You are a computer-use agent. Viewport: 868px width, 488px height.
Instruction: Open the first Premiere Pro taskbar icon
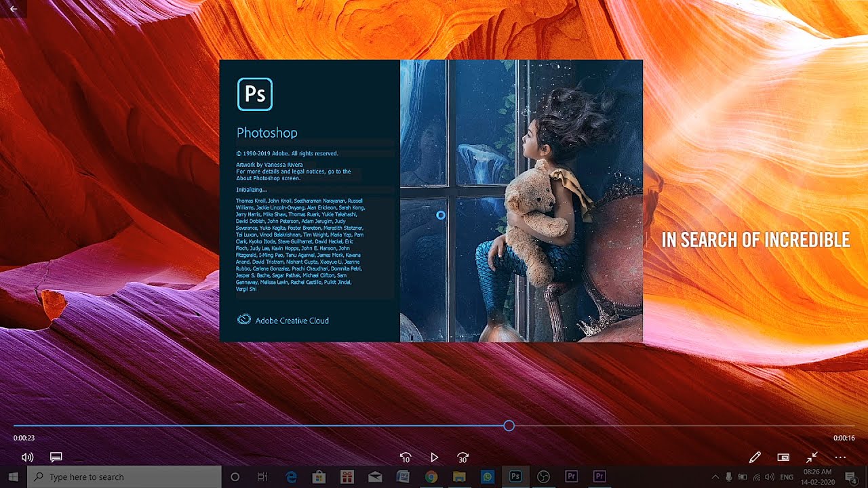(571, 476)
